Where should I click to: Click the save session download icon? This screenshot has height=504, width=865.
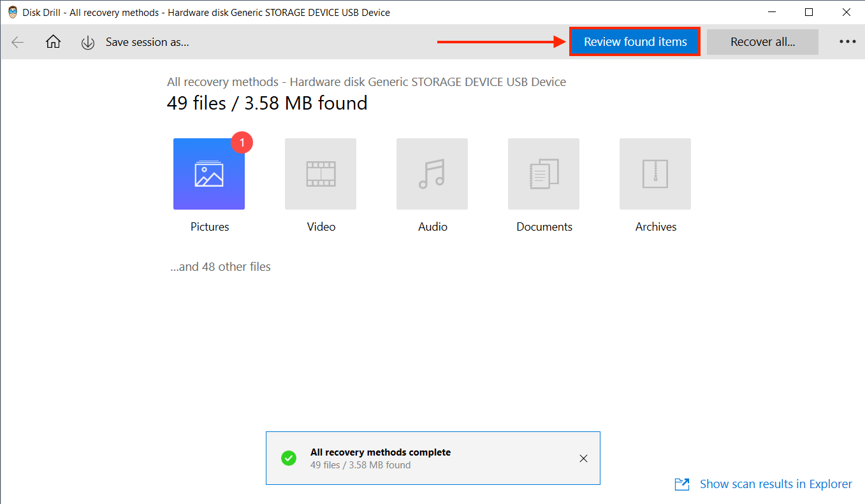88,43
